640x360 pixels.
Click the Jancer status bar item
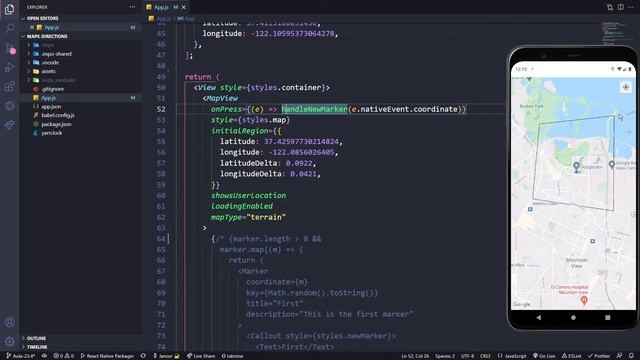point(166,356)
